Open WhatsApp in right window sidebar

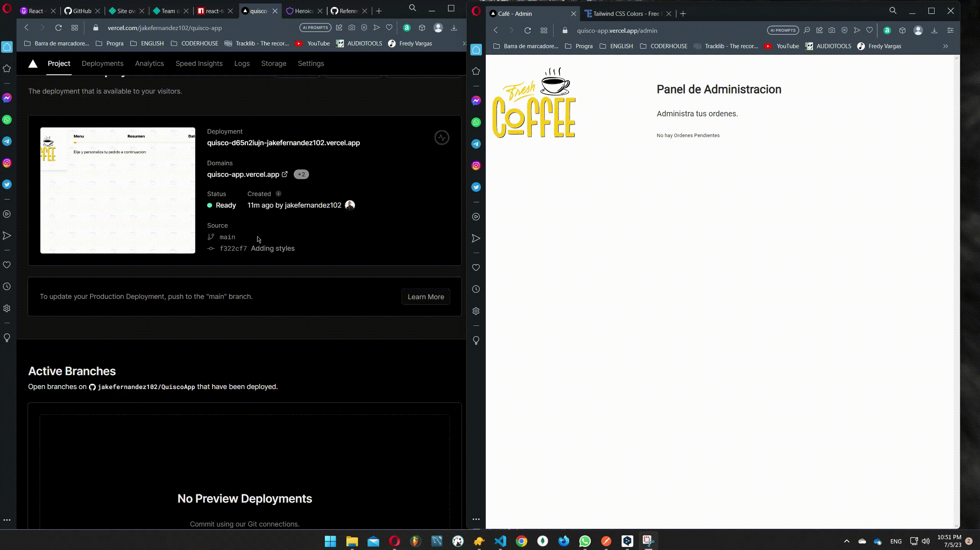click(476, 122)
